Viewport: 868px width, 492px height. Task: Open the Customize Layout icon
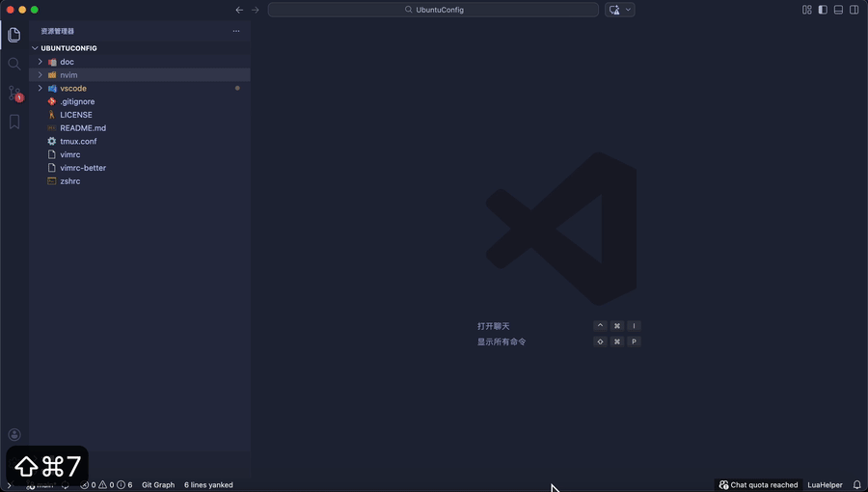point(807,10)
